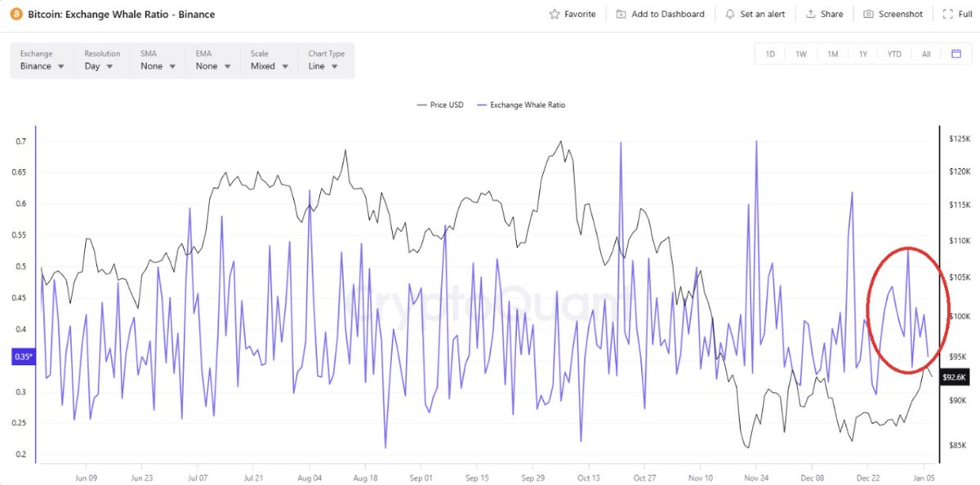Select the YTD time range
Screen dimensions: 980x485
pos(894,54)
